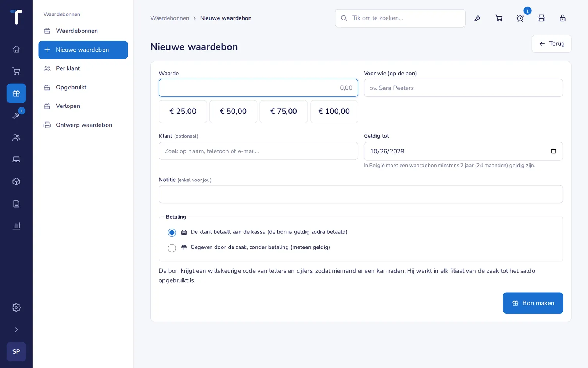This screenshot has height=368, width=588.
Task: Open the Verlopen menu item
Action: click(x=83, y=106)
